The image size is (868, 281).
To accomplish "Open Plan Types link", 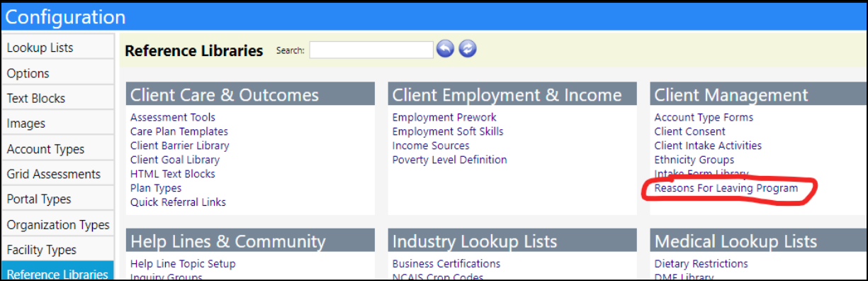I will (x=156, y=188).
